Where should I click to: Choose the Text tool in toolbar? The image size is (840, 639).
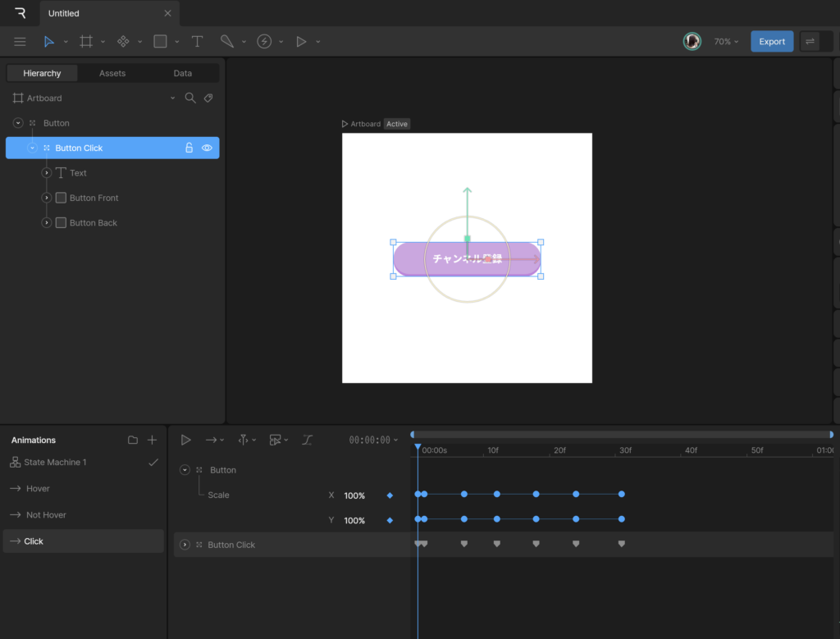click(x=197, y=42)
